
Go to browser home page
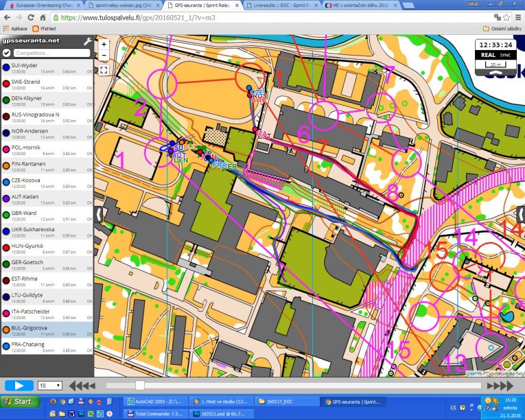(43, 18)
